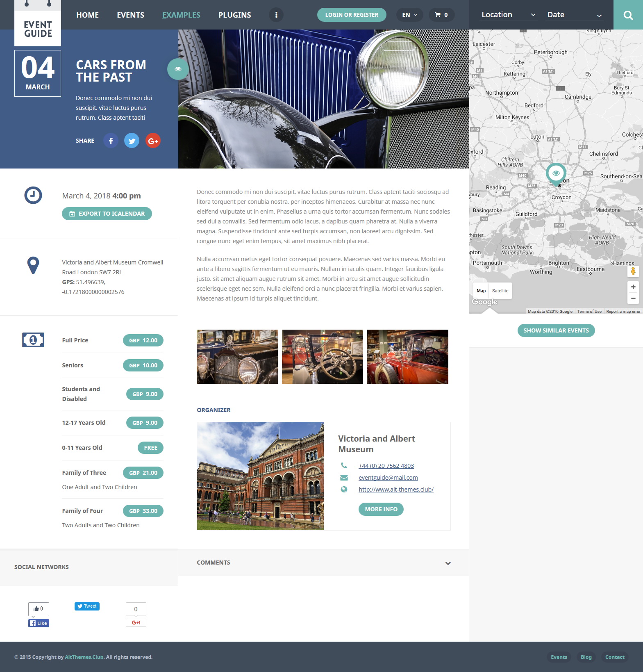Image resolution: width=643 pixels, height=672 pixels.
Task: Open the steering wheel gallery thumbnail
Action: click(323, 357)
